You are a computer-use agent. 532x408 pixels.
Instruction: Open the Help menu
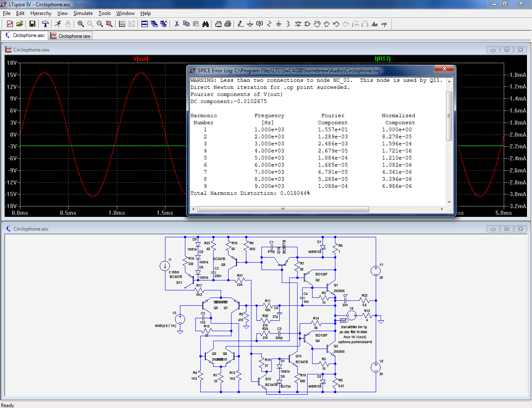point(145,13)
